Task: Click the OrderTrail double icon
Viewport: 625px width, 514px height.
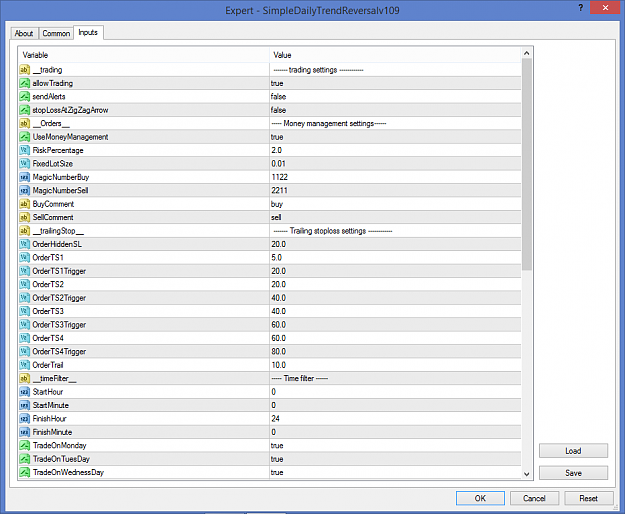Action: tap(25, 365)
